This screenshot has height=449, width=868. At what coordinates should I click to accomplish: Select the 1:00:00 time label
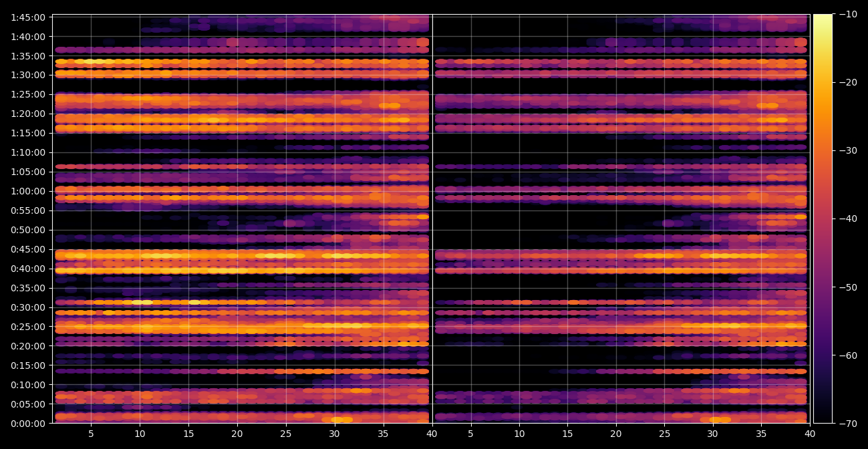point(28,190)
